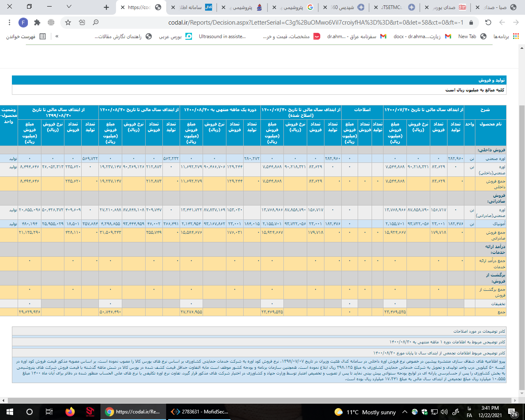
Task: Open the 'مشخصات، قیمت و خر...' bookmark
Action: tap(292, 37)
